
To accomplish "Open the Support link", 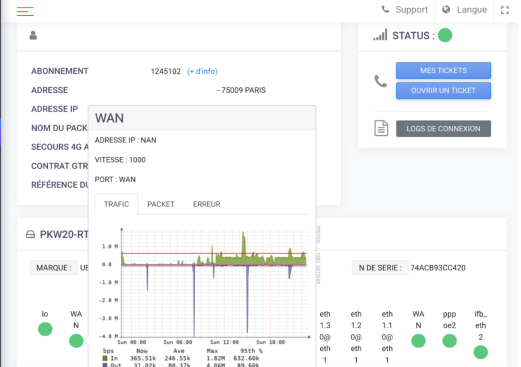I will [x=411, y=10].
